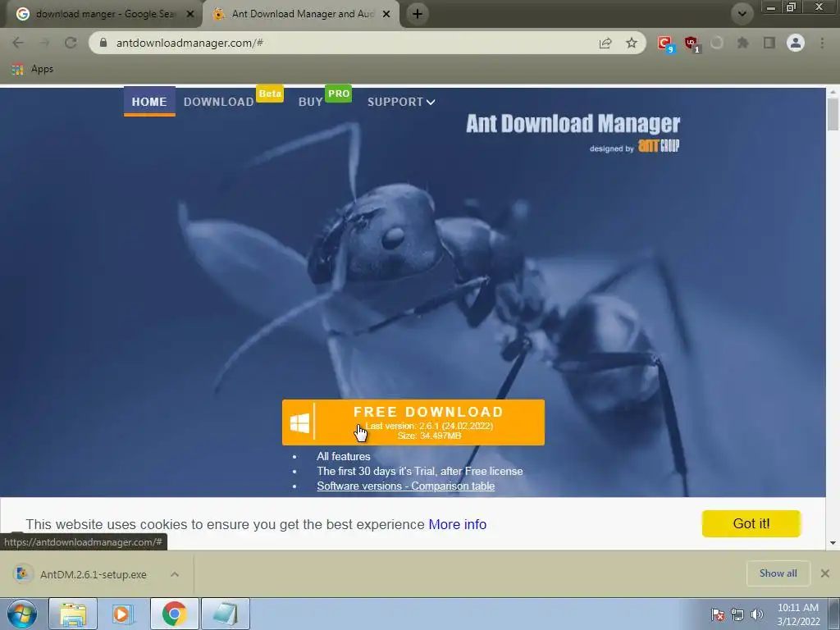The image size is (840, 630).
Task: Open Windows Start menu orb
Action: pos(22,614)
